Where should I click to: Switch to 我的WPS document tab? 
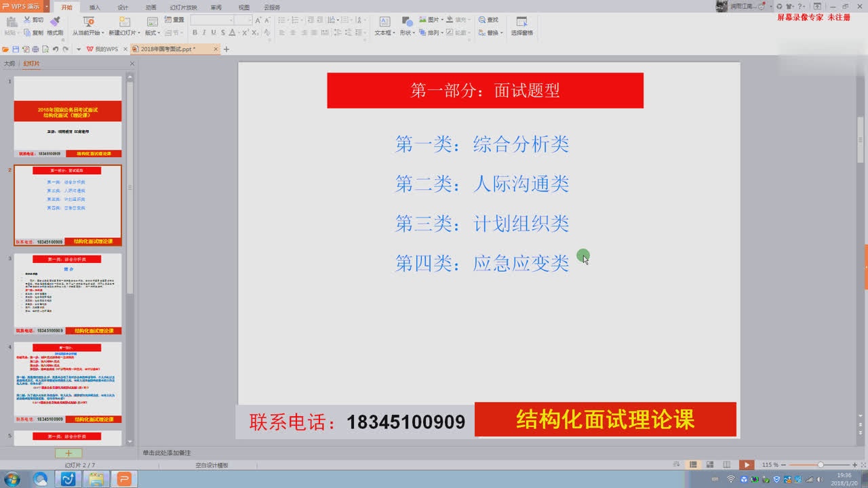pyautogui.click(x=102, y=49)
